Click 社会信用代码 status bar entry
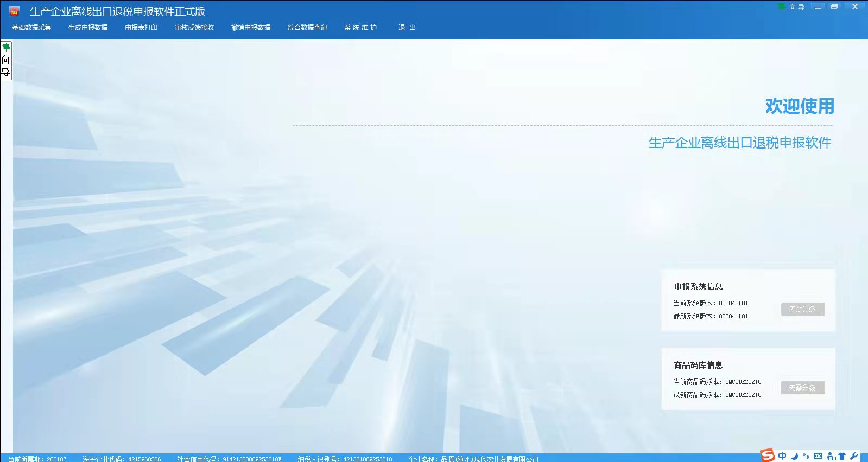868x462 pixels. point(229,459)
